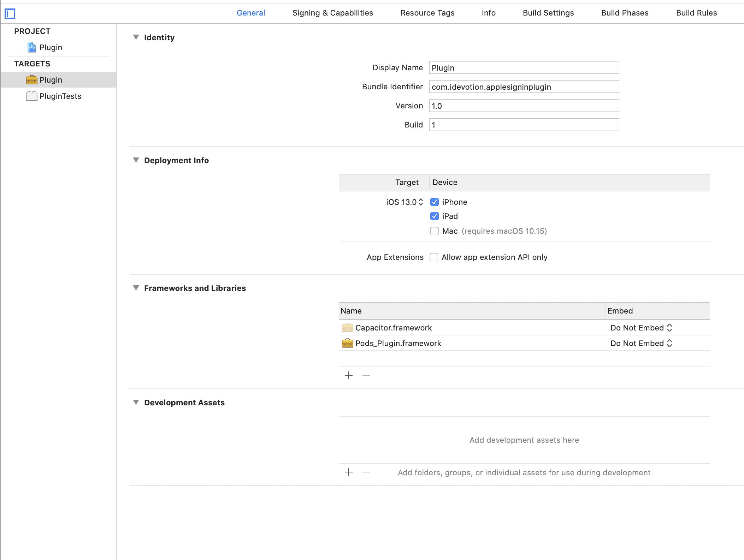The width and height of the screenshot is (744, 560).
Task: Select the Capacitor.framework row
Action: (524, 328)
